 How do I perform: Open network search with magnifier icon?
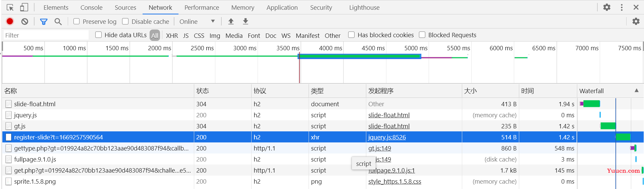pos(58,21)
